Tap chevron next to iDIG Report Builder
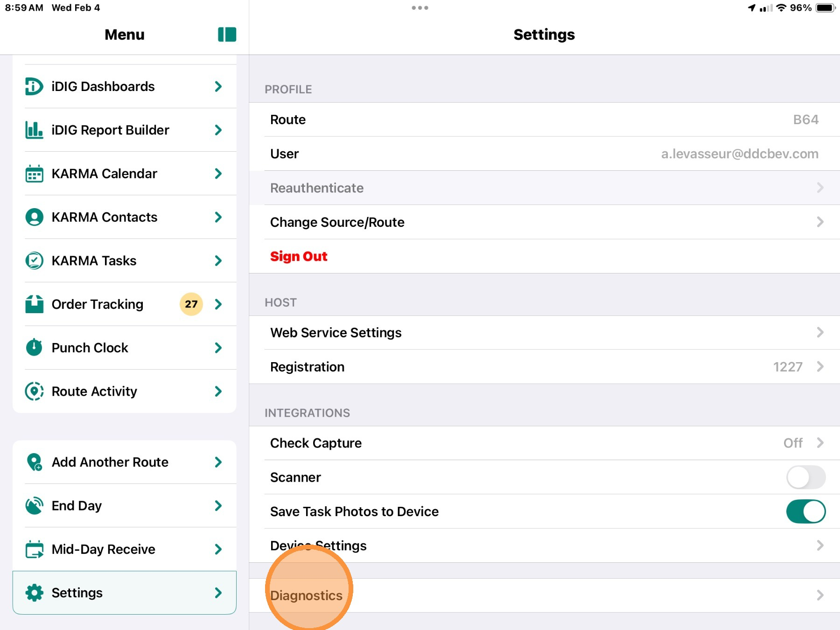Screen dimensions: 840x630 pyautogui.click(x=218, y=130)
